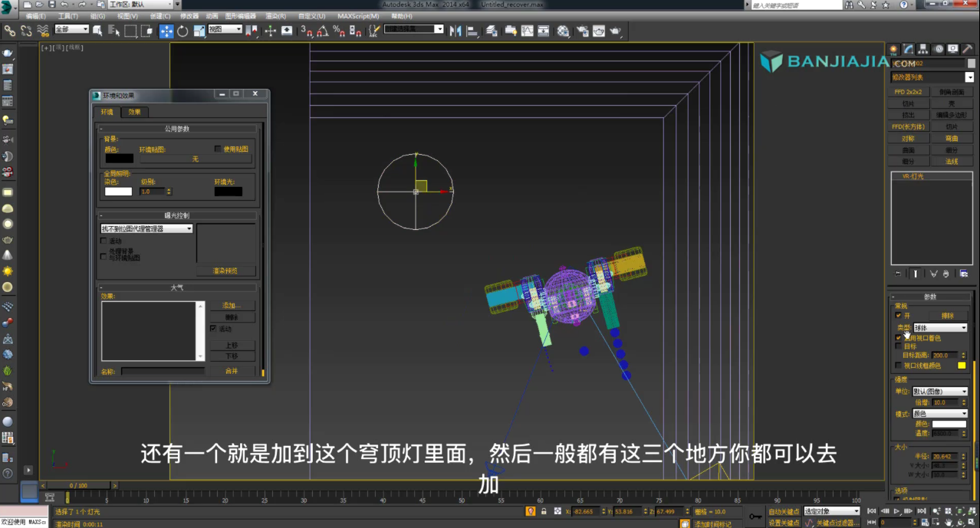Image resolution: width=980 pixels, height=528 pixels.
Task: Click the 半径 radius input field
Action: tap(943, 456)
